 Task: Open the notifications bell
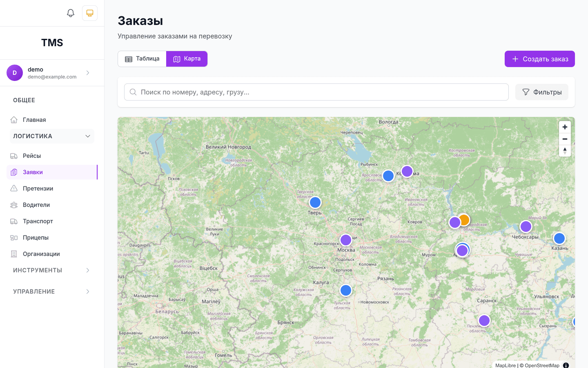pyautogui.click(x=71, y=13)
